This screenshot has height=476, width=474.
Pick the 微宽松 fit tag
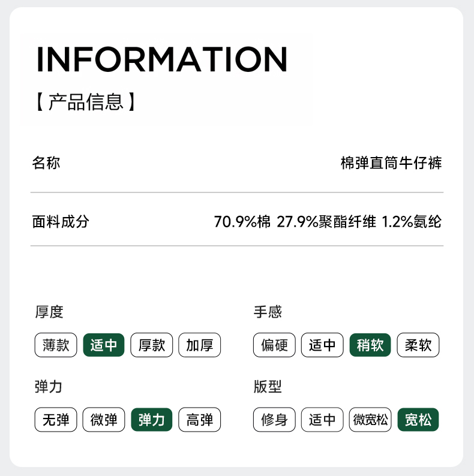pos(370,420)
